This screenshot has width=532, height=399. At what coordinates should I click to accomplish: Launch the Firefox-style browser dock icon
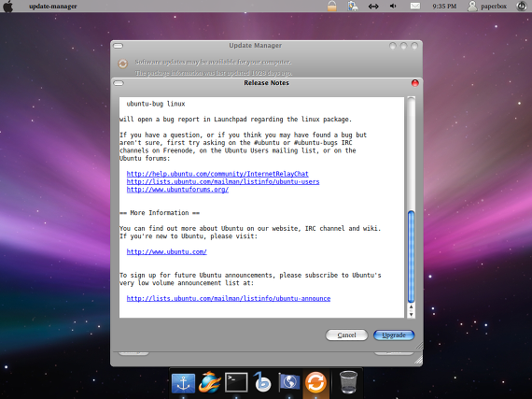[x=210, y=382]
